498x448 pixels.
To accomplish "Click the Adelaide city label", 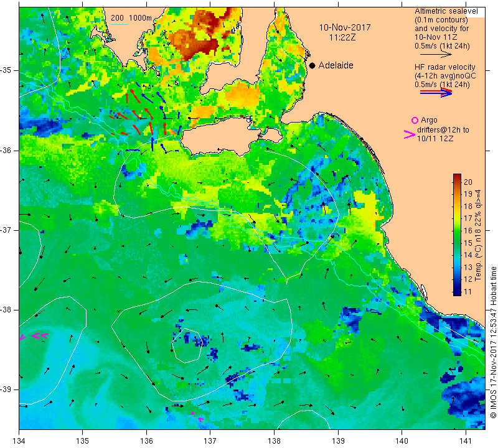I will point(336,65).
